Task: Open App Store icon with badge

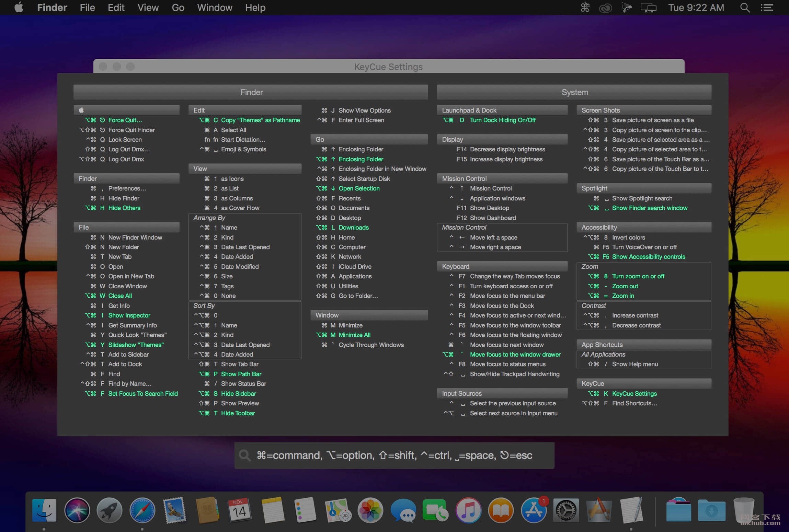Action: coord(534,510)
